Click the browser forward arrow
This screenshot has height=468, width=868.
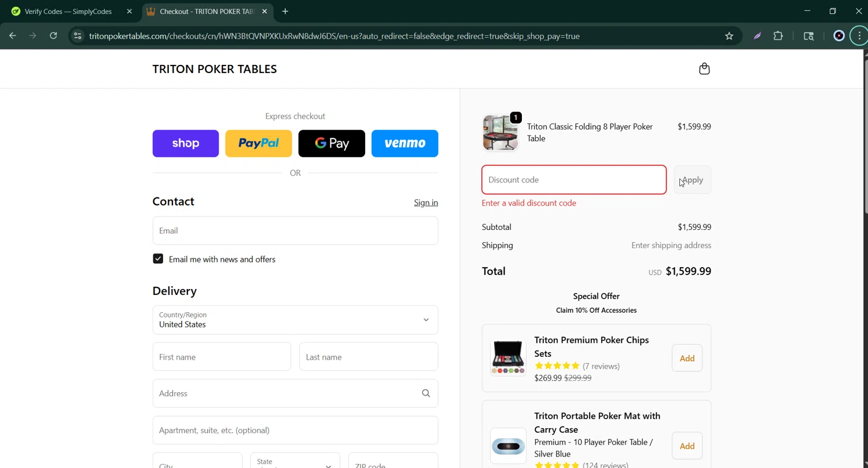click(33, 36)
